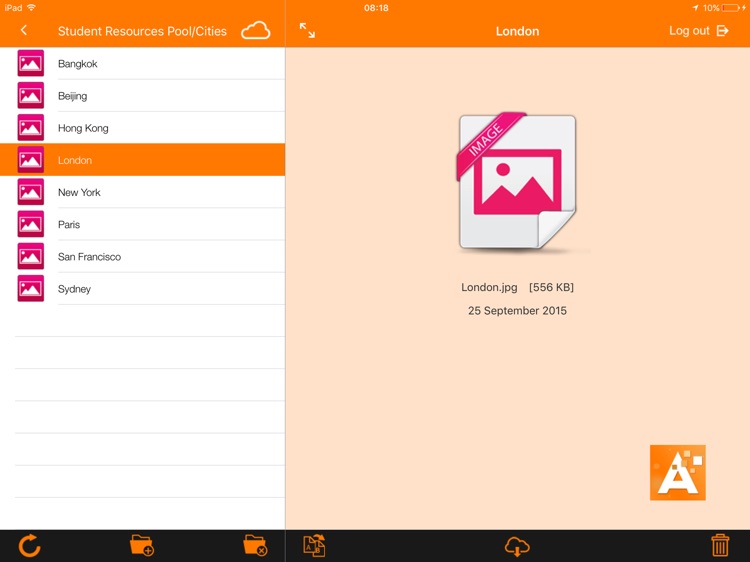Refresh the file list
Viewport: 750px width, 562px height.
coord(29,546)
